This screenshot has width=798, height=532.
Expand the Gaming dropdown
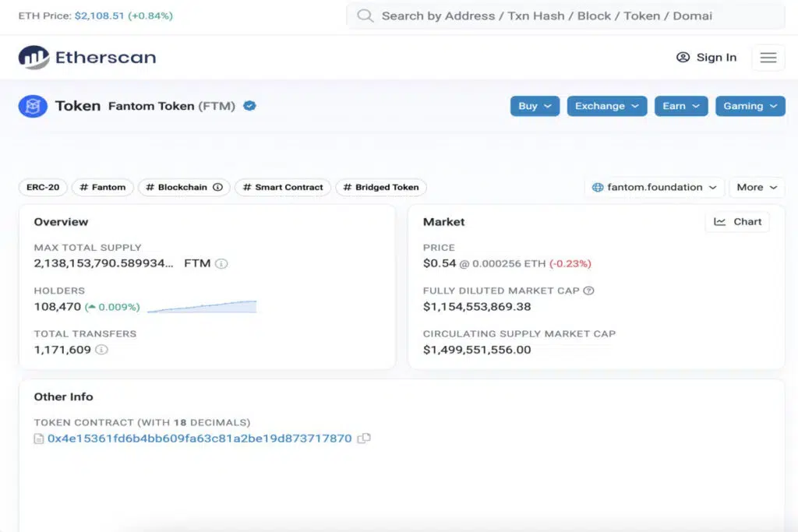pos(750,106)
